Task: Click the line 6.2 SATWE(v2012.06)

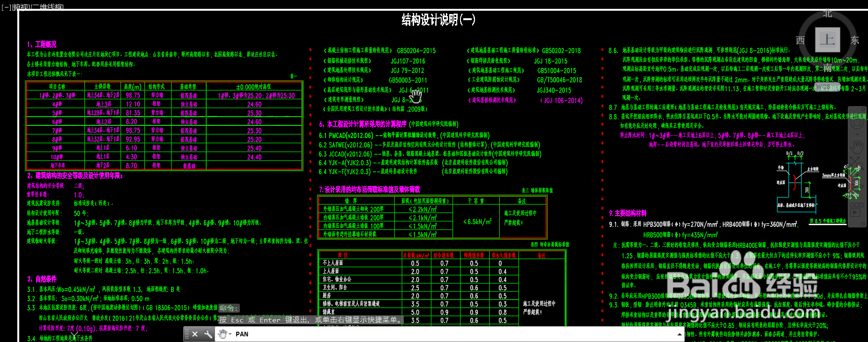Action: 429,145
